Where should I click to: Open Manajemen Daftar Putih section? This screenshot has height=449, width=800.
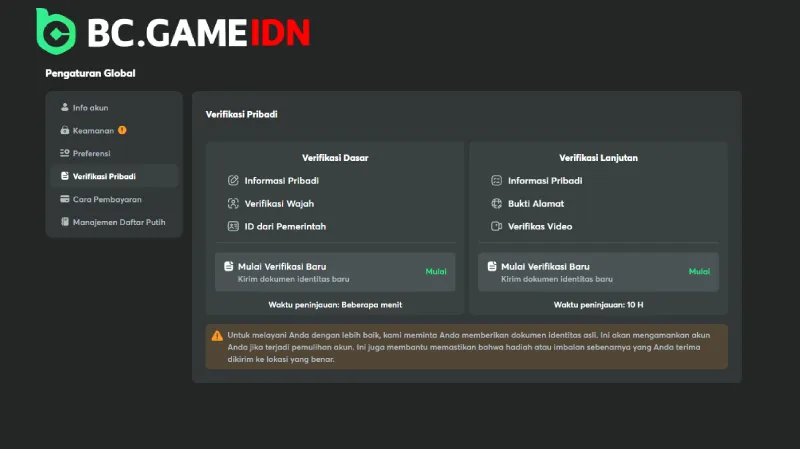pyautogui.click(x=114, y=222)
